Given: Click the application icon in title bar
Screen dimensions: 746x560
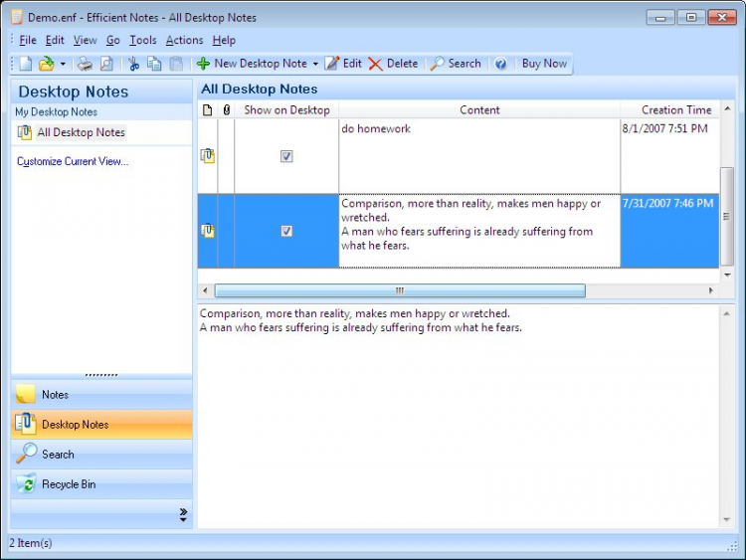Looking at the screenshot, I should click(x=17, y=17).
